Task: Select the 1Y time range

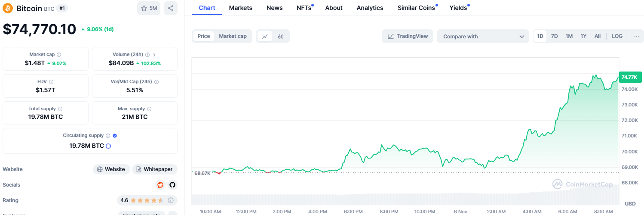Action: [583, 36]
